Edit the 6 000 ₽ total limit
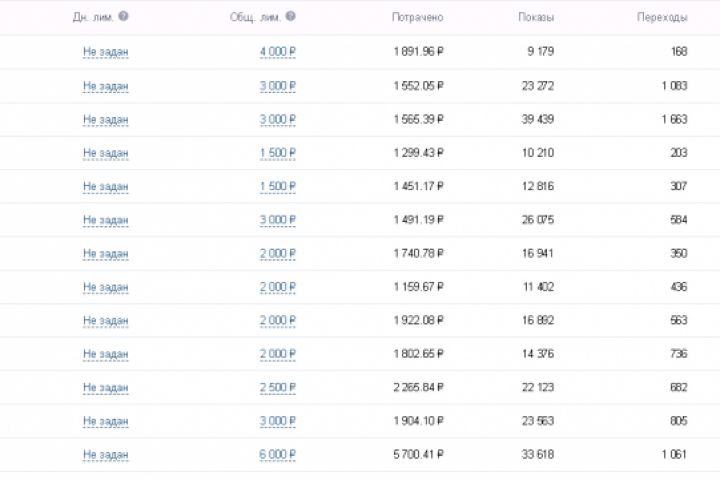720x480 pixels. pyautogui.click(x=277, y=455)
